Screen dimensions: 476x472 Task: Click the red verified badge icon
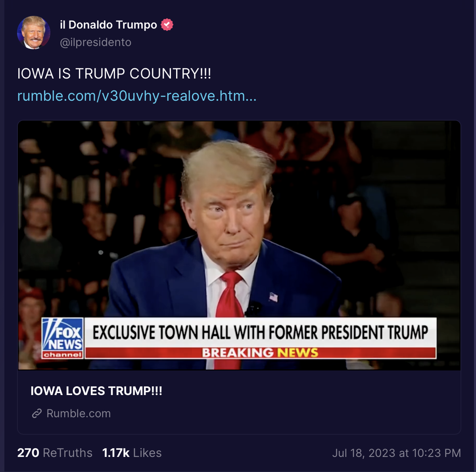pos(167,25)
